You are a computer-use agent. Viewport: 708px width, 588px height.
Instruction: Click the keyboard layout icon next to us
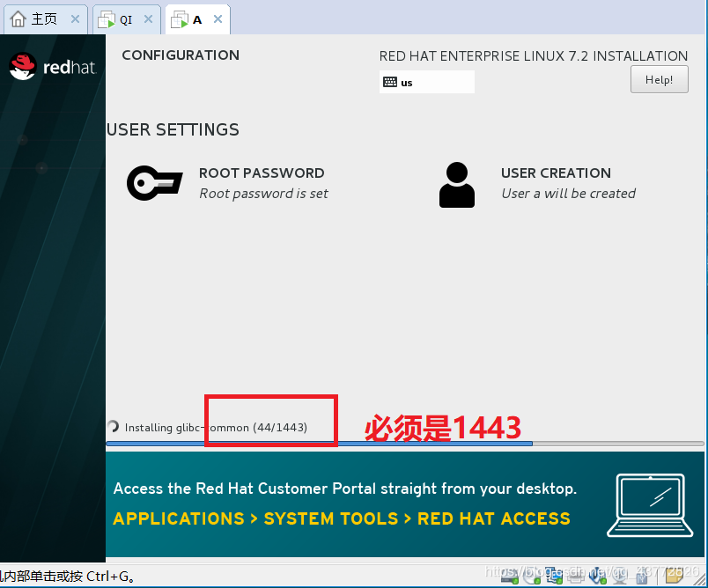coord(390,82)
